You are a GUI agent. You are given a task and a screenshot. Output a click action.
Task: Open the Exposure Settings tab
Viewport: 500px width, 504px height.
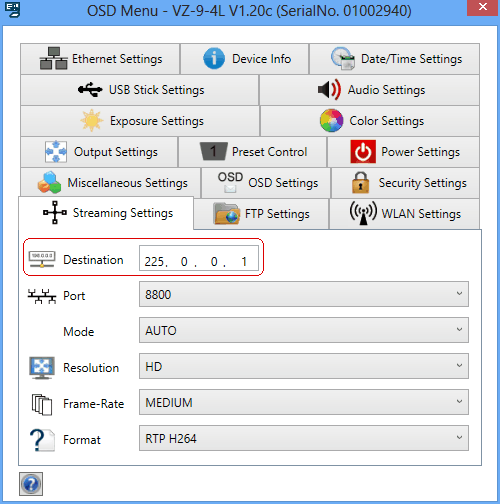click(x=140, y=121)
